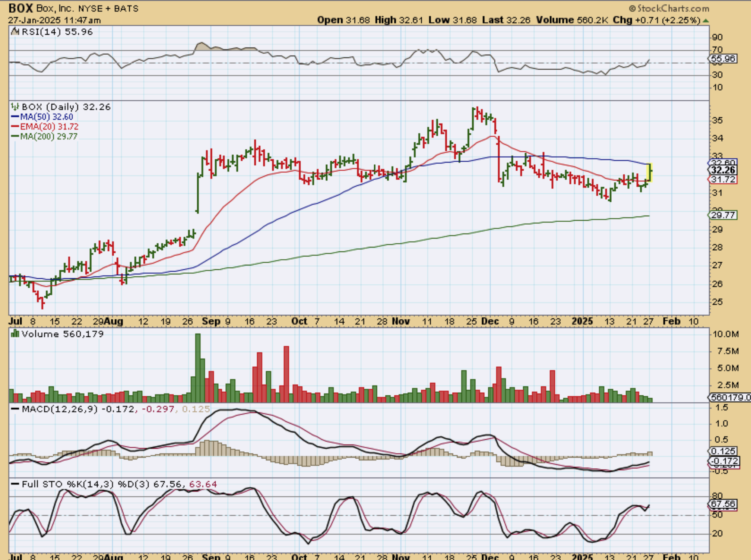Image resolution: width=751 pixels, height=560 pixels.
Task: Click the 29.77 MA(200) axis tag
Action: 723,215
